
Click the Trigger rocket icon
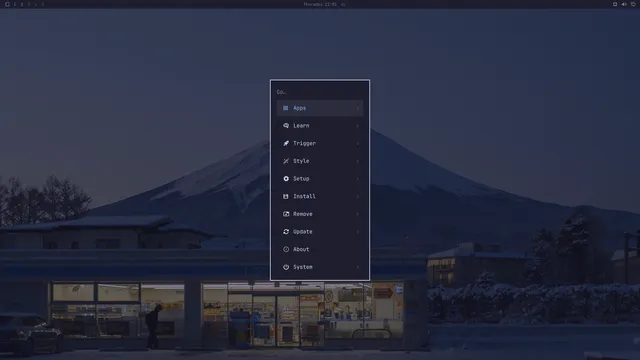click(286, 143)
